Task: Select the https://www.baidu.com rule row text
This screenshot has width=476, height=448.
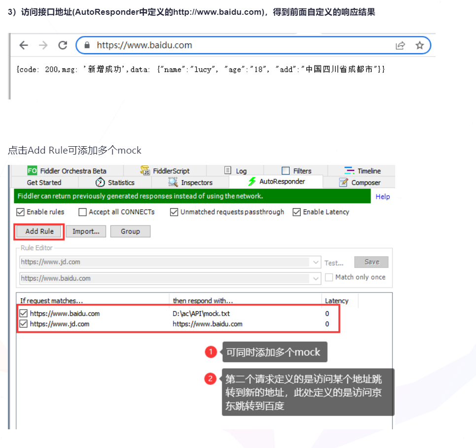Action: point(65,314)
